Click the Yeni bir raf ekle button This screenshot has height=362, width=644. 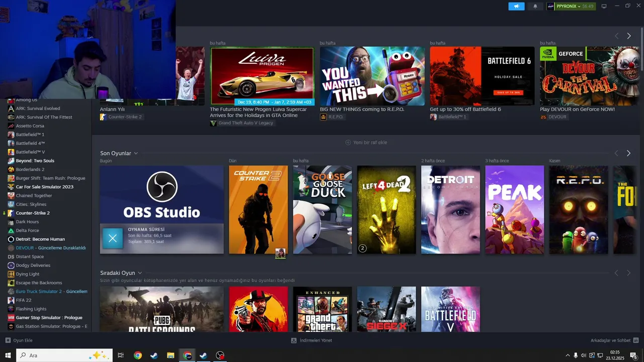click(x=366, y=142)
